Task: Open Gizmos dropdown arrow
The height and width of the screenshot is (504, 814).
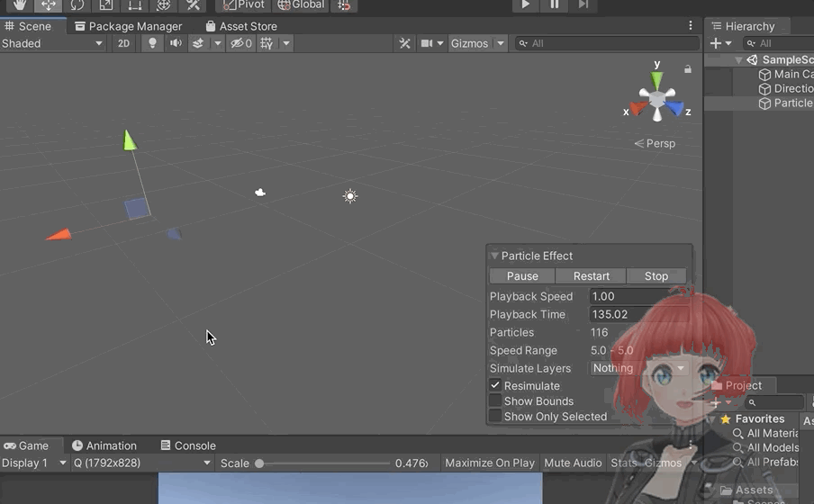Action: pyautogui.click(x=501, y=43)
